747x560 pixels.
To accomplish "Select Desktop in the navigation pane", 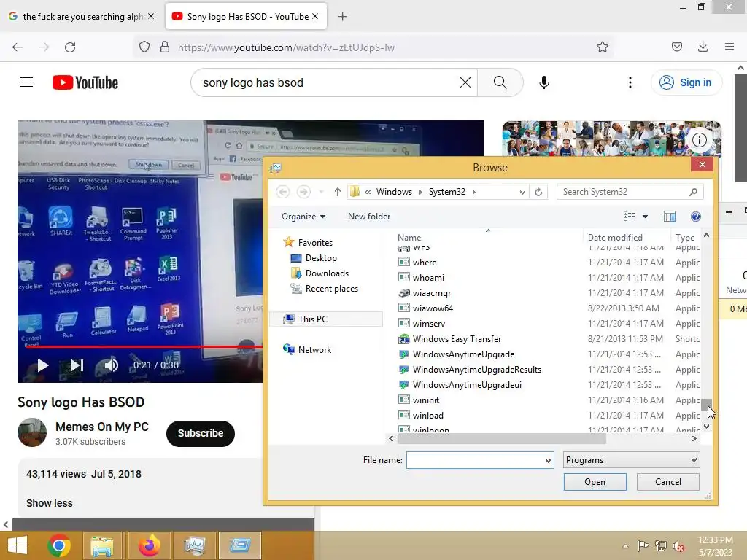I will pos(321,258).
